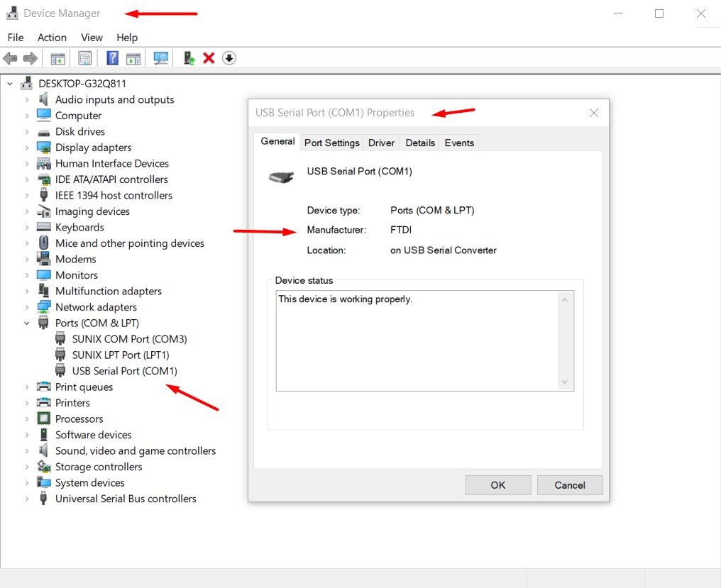Click the Back arrow toolbar icon

coord(10,58)
